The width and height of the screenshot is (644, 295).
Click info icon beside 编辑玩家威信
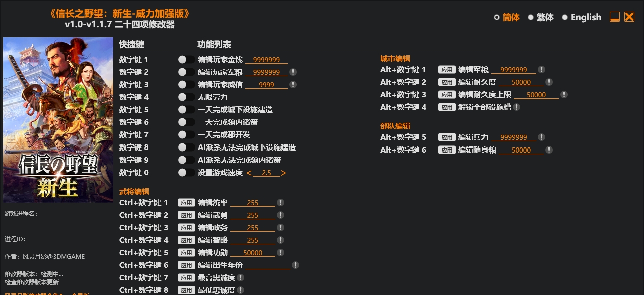pyautogui.click(x=293, y=85)
